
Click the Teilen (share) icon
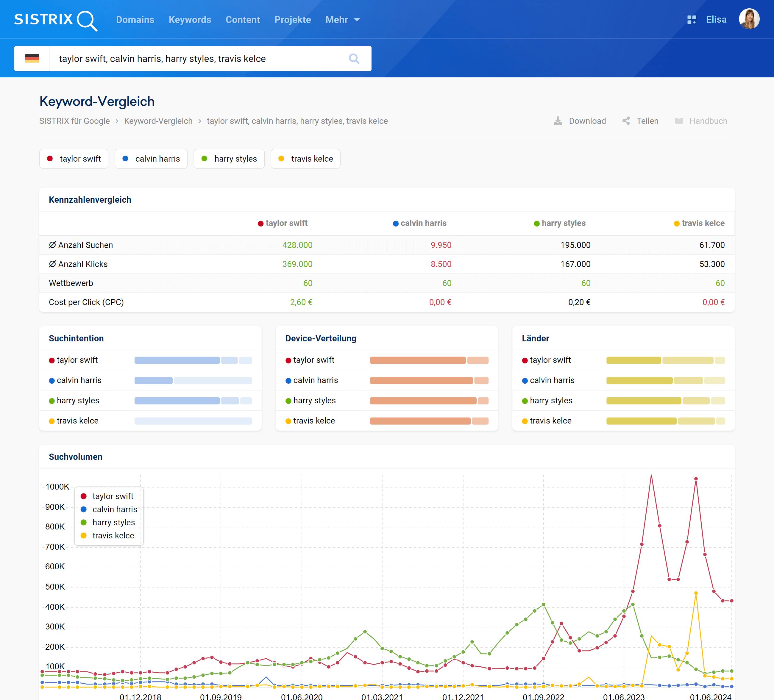(626, 121)
